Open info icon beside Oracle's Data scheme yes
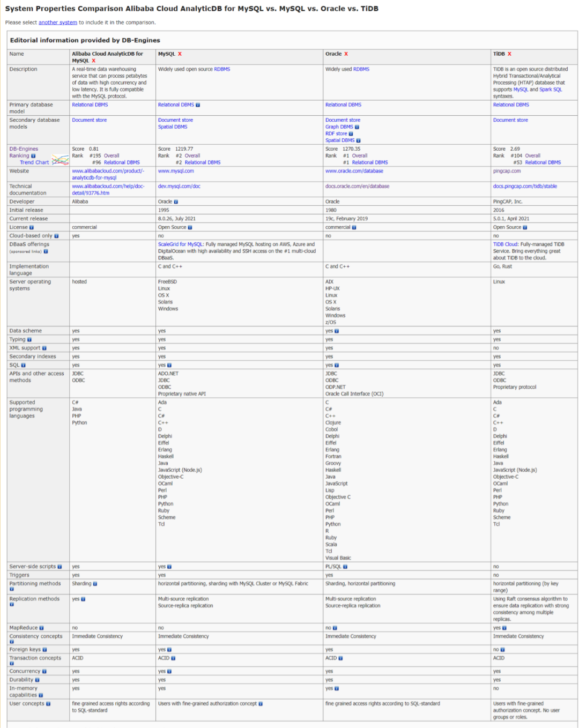This screenshot has height=728, width=579. point(337,331)
